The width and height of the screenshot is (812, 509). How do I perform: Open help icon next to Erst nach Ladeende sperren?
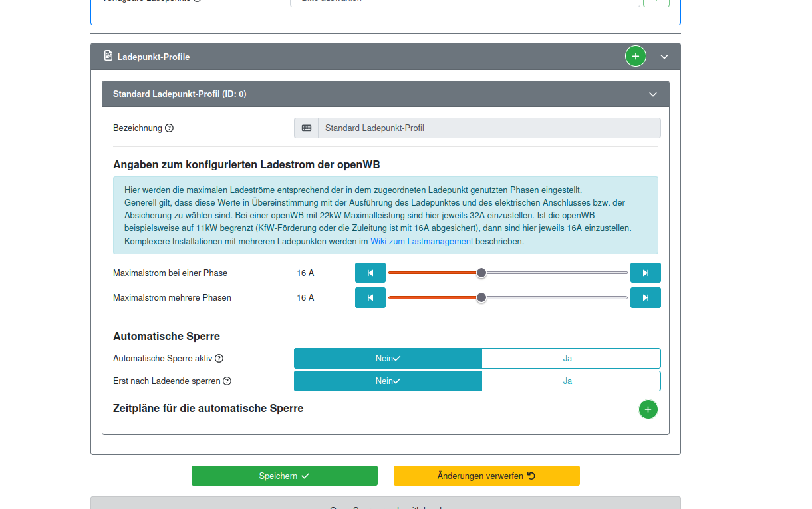point(227,381)
